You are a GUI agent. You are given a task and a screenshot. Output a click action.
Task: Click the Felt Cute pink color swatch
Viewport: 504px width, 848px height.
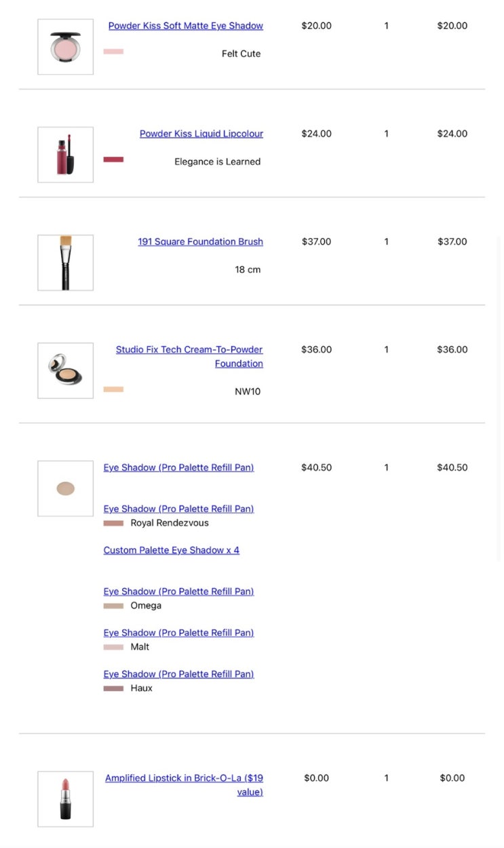pyautogui.click(x=113, y=52)
